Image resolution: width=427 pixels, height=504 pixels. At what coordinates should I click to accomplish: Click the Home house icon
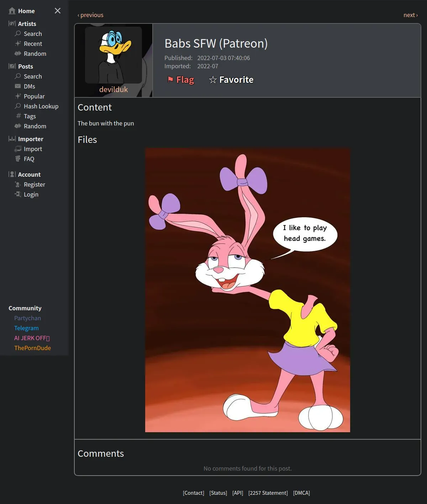(x=12, y=11)
